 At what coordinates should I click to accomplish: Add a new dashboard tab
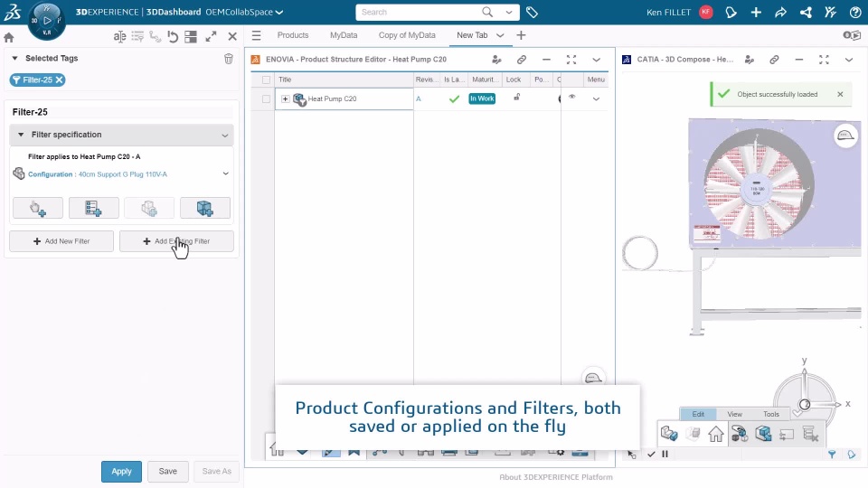pos(521,35)
